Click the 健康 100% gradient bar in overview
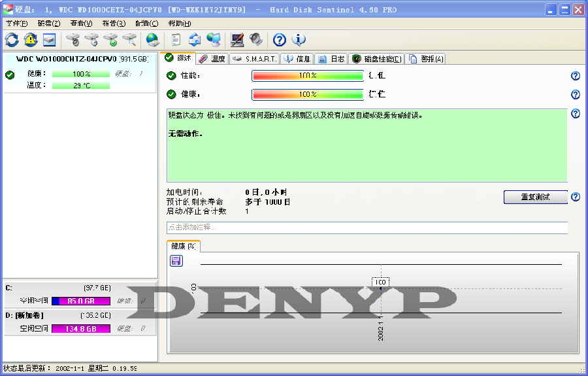This screenshot has width=588, height=376. [x=308, y=94]
